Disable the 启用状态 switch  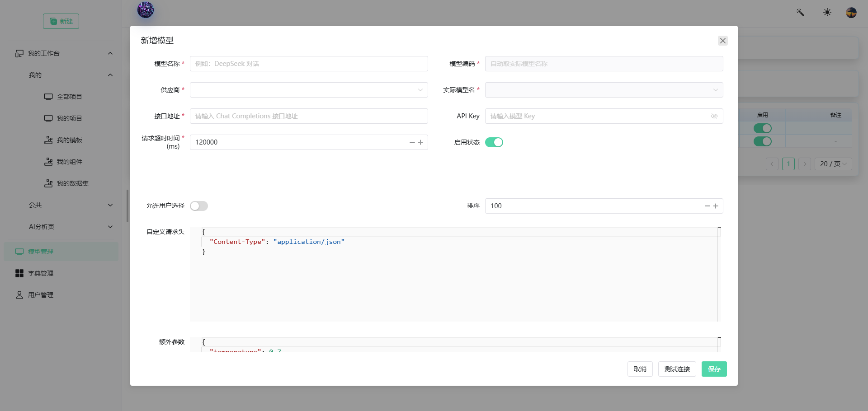(494, 142)
